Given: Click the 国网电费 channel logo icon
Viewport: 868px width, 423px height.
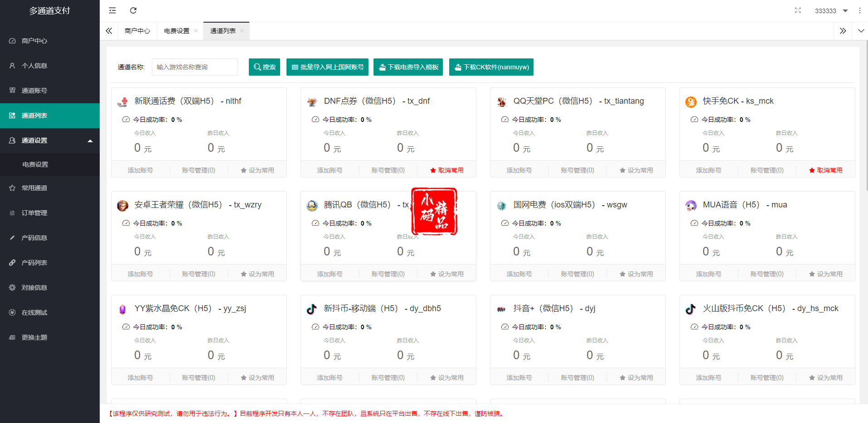Looking at the screenshot, I should [x=501, y=206].
